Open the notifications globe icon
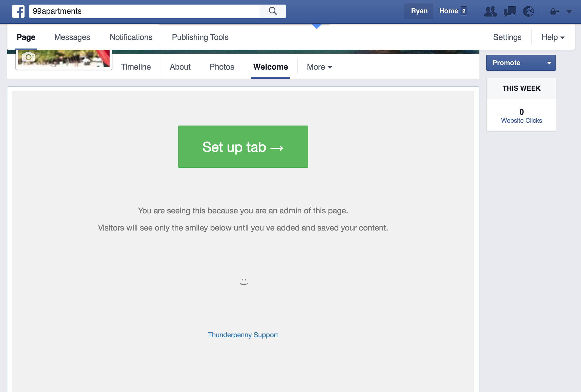This screenshot has height=392, width=581. [x=528, y=11]
